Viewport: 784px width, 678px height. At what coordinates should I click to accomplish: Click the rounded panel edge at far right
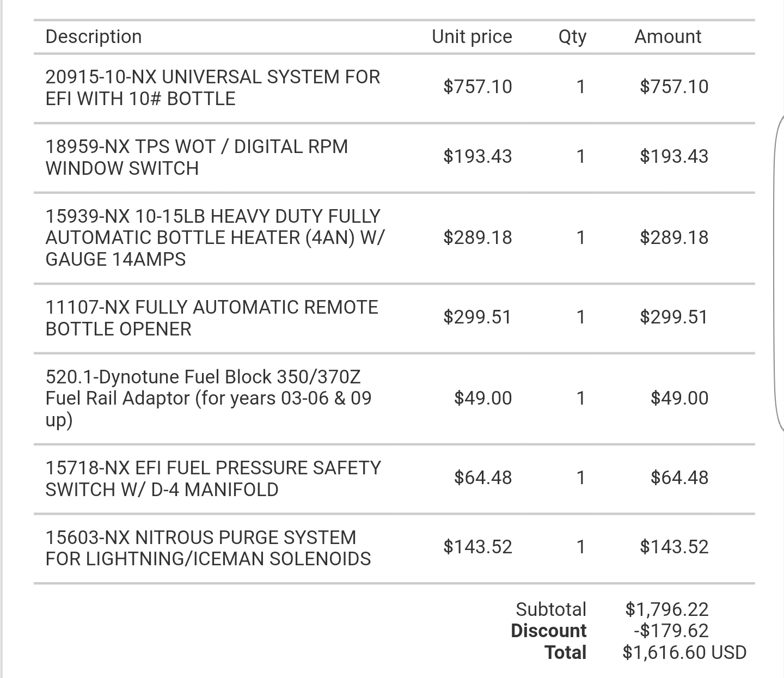(x=779, y=272)
